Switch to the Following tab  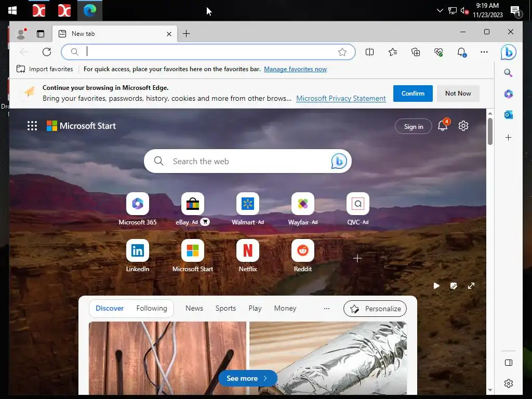pyautogui.click(x=152, y=308)
